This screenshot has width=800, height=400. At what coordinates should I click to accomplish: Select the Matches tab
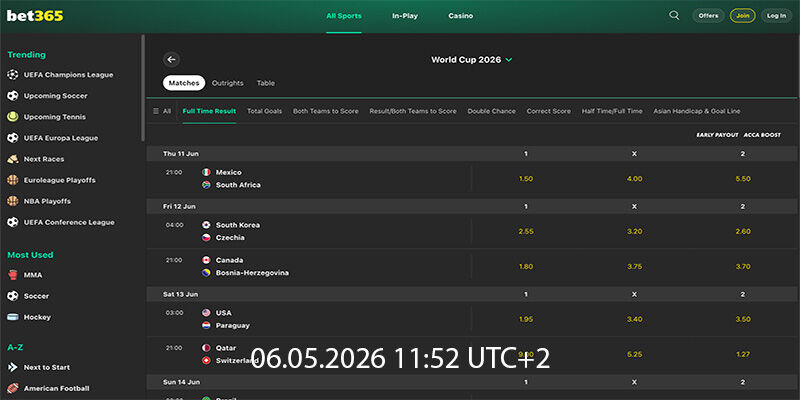[x=184, y=83]
